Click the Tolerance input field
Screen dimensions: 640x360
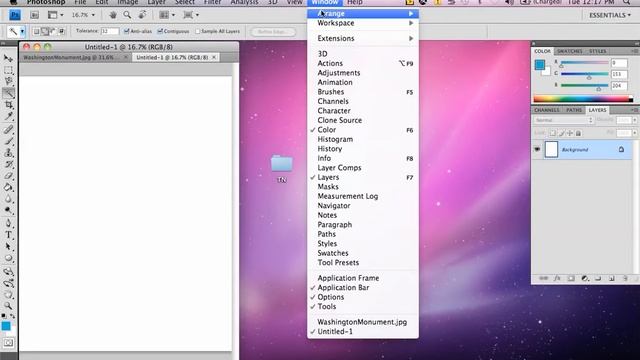pos(109,31)
